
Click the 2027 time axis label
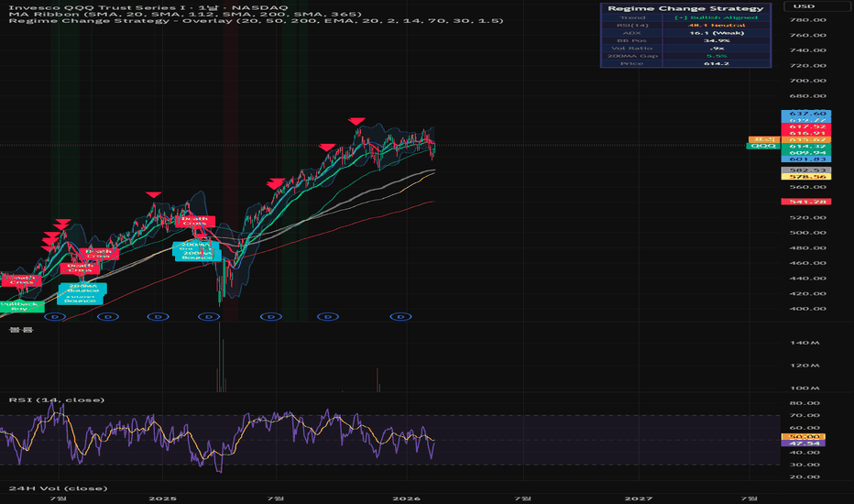(639, 499)
